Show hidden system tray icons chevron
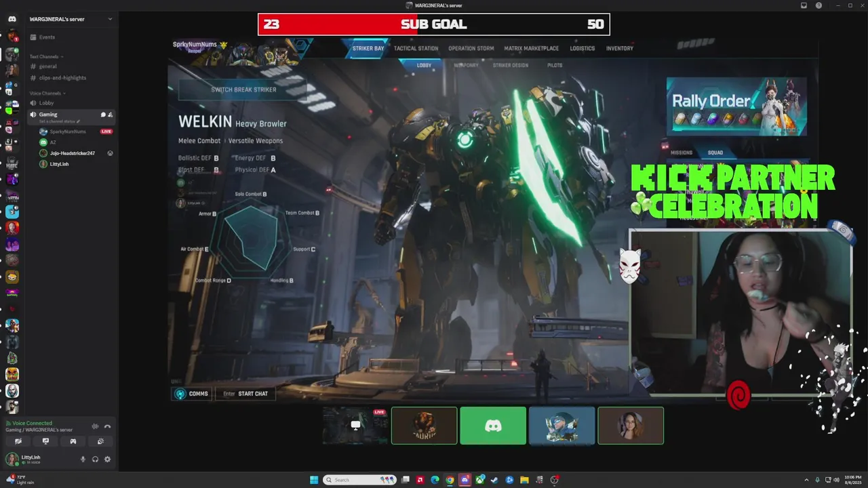This screenshot has height=488, width=868. click(x=808, y=480)
